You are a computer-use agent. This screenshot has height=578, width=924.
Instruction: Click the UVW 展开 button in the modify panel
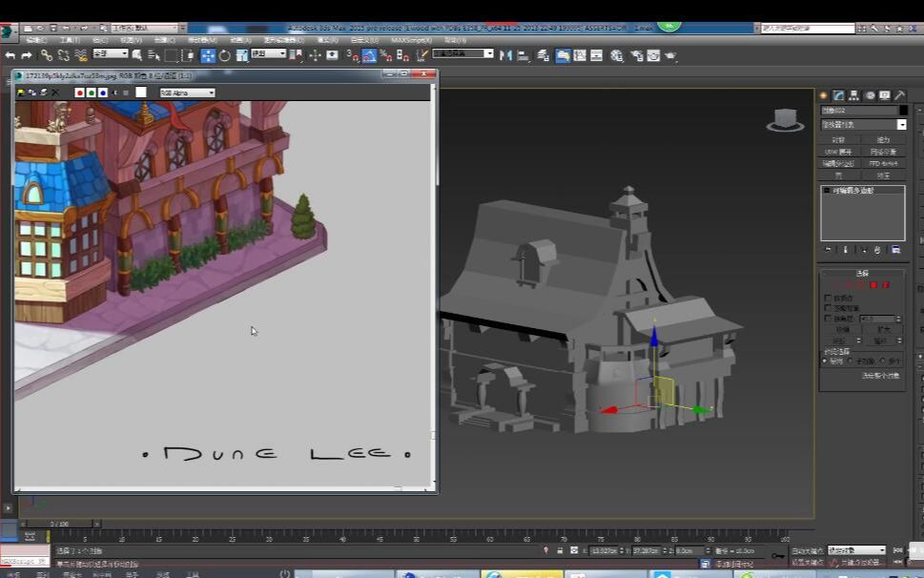(x=839, y=152)
